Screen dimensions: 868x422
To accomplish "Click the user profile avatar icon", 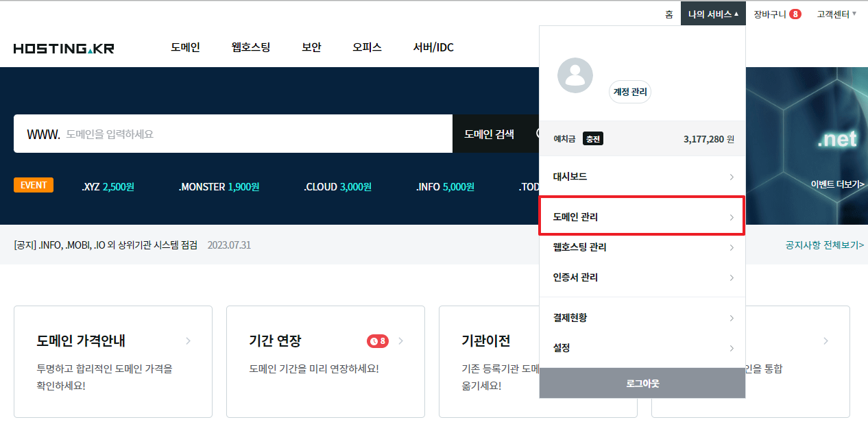I will (x=575, y=76).
